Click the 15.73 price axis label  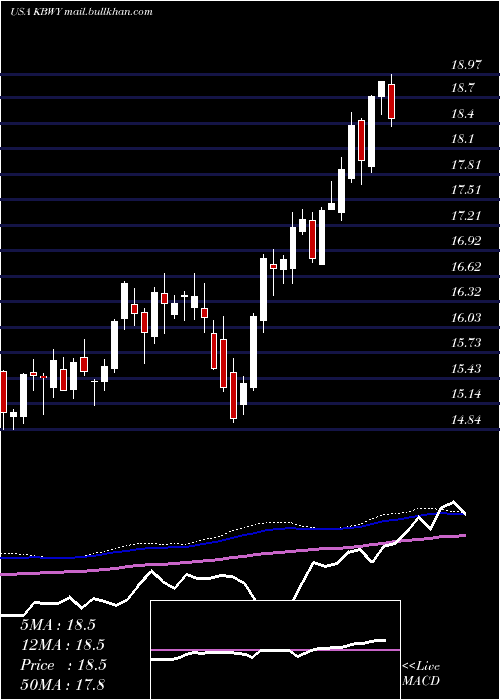[467, 343]
